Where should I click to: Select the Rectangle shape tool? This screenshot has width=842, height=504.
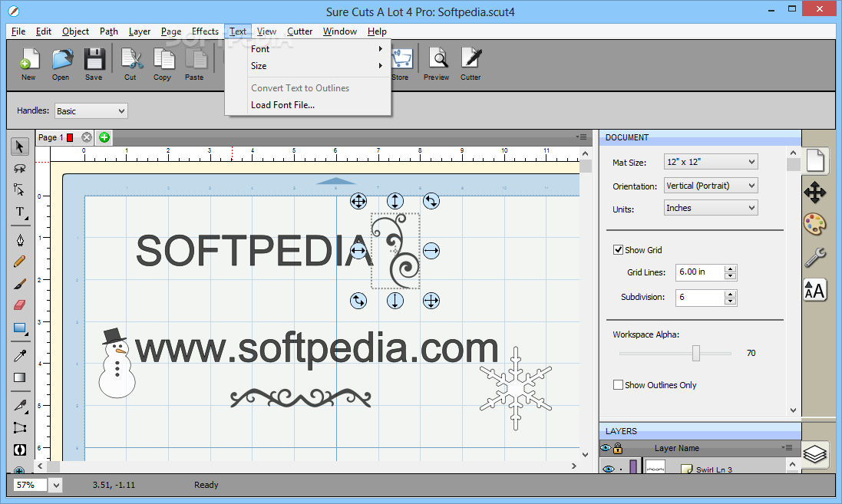pos(20,328)
